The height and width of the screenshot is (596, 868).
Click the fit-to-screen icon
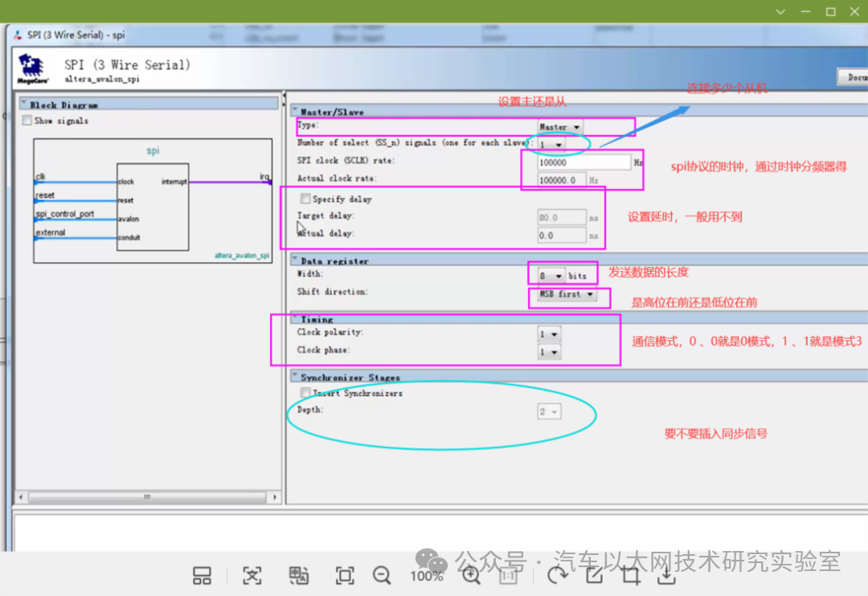[x=345, y=576]
